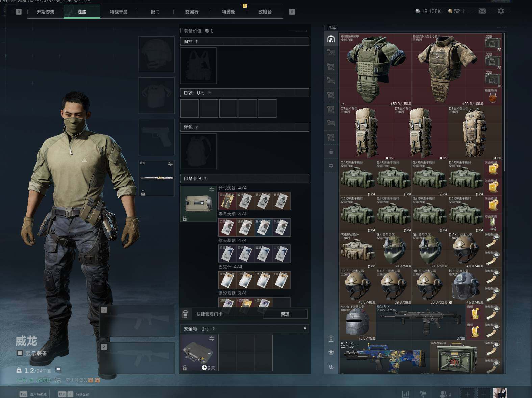
Task: Select the safe box item marked 2天
Action: [x=198, y=353]
